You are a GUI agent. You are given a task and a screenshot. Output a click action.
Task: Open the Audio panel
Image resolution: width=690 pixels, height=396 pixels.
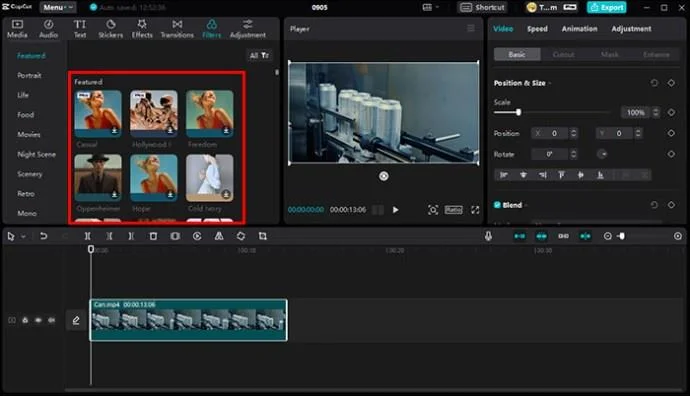click(48, 29)
